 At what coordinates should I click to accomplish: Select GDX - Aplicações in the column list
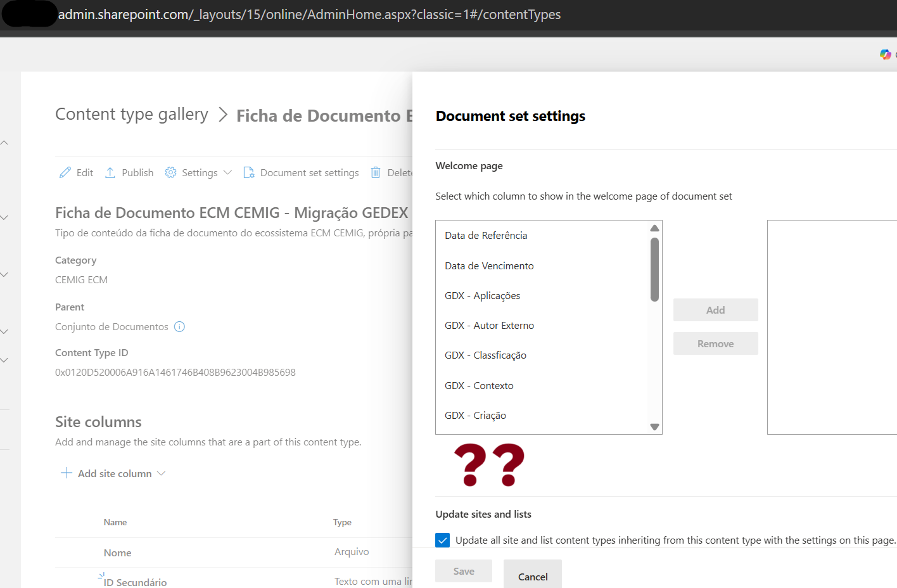482,296
